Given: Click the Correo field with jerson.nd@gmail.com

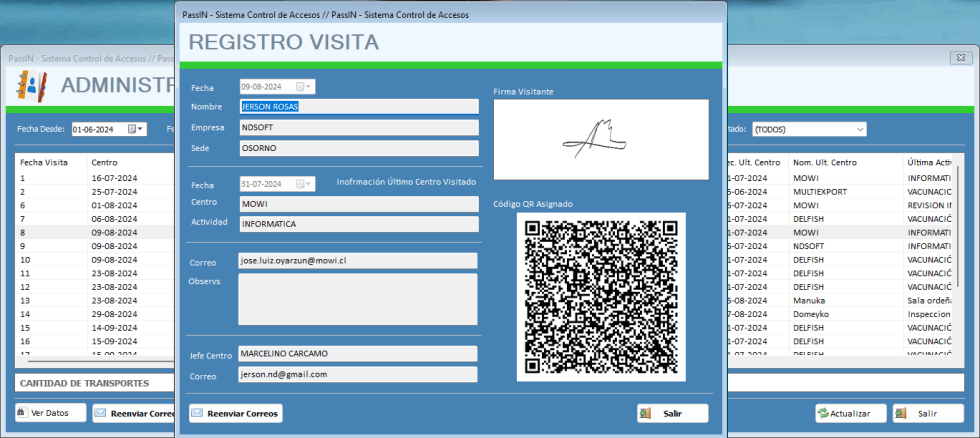Looking at the screenshot, I should 358,374.
